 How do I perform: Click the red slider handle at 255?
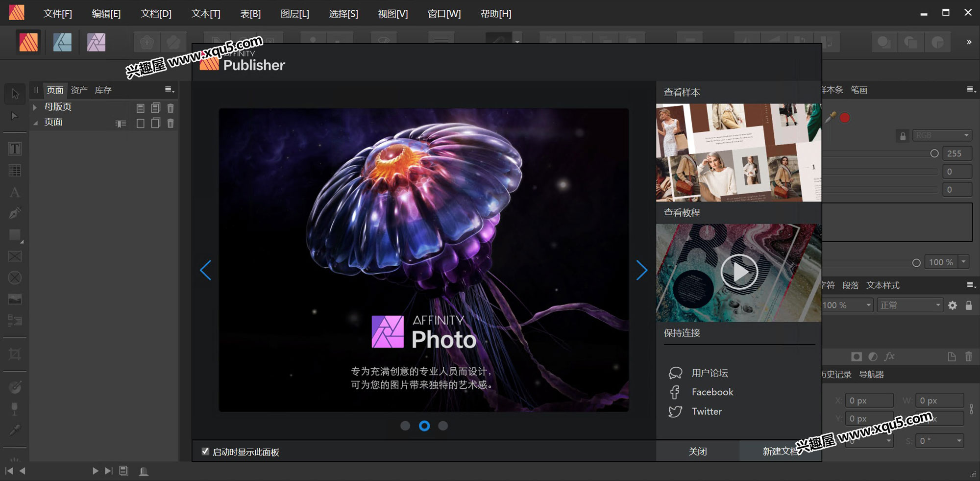(x=934, y=153)
